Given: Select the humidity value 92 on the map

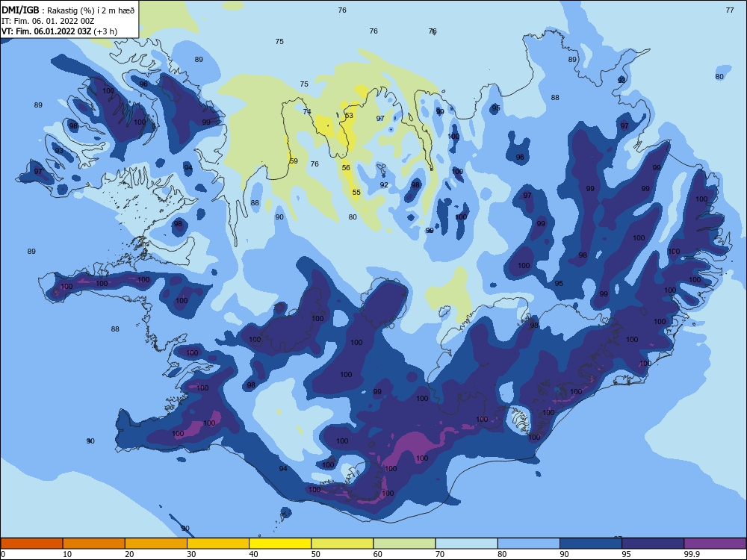Looking at the screenshot, I should point(384,184).
